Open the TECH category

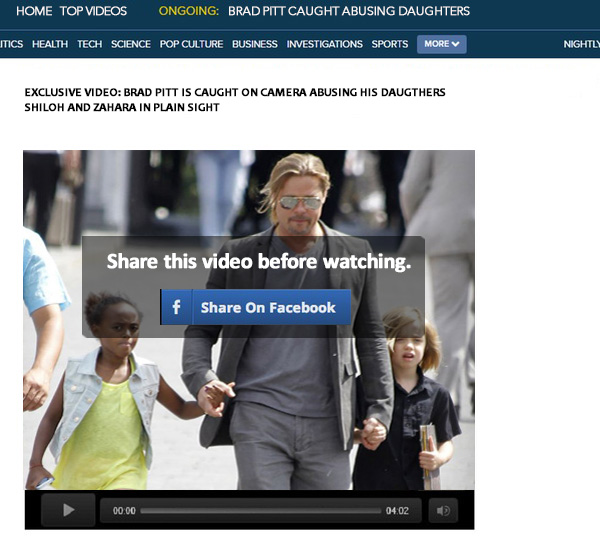[90, 44]
